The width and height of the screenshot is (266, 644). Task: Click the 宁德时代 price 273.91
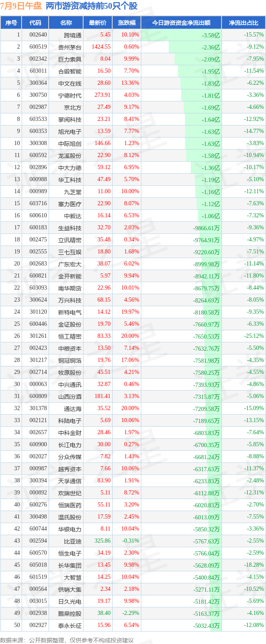point(102,95)
